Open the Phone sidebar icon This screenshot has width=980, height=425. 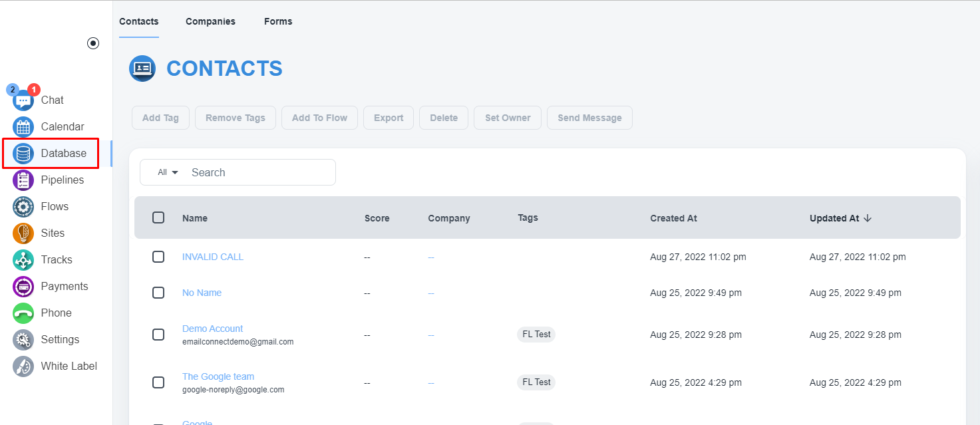(23, 313)
